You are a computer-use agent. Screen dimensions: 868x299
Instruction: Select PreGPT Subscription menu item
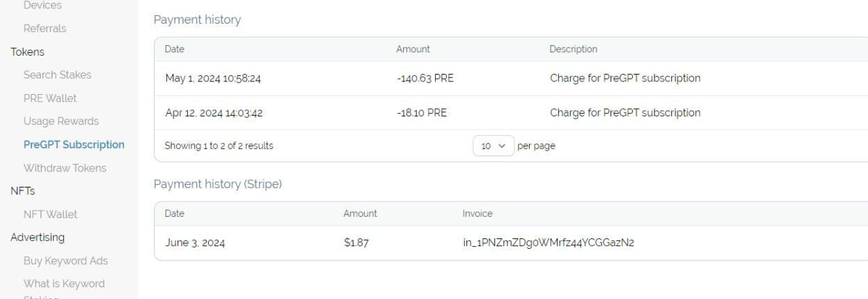(x=74, y=145)
